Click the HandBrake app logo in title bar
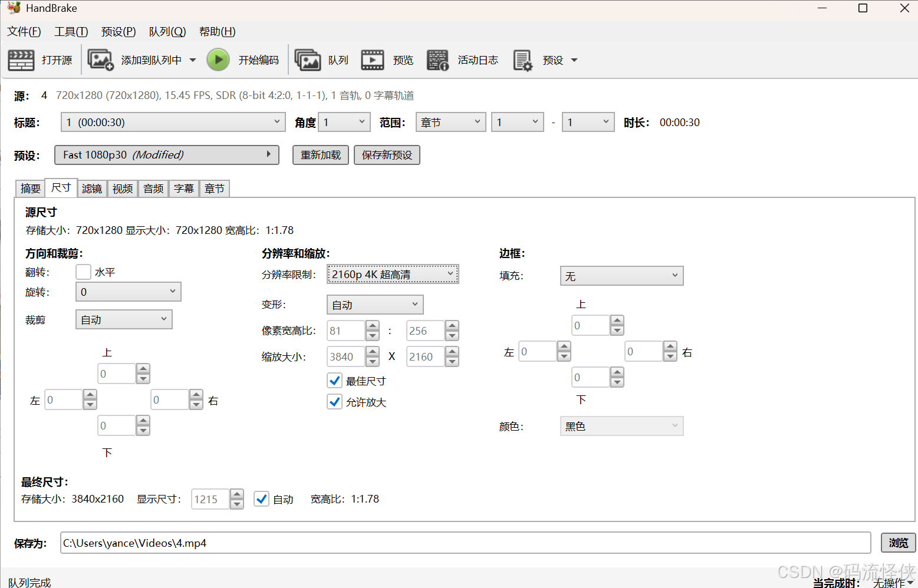 click(14, 8)
